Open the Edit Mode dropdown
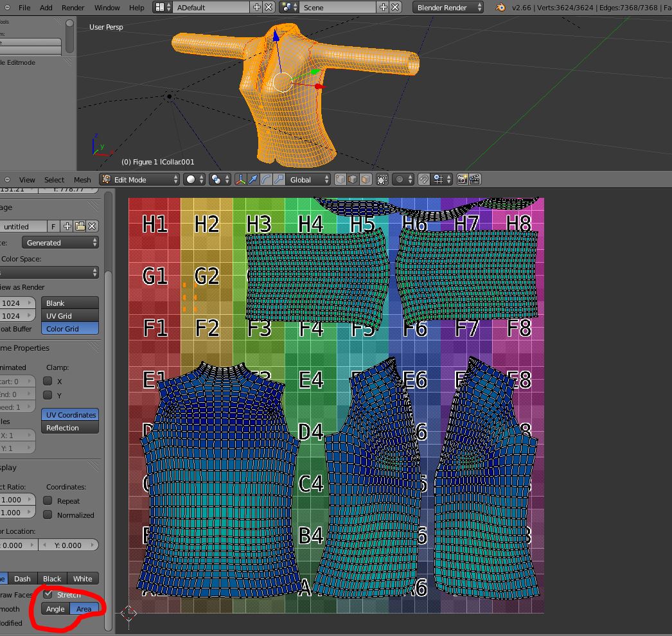Screen dimensions: 672x636 click(x=139, y=180)
